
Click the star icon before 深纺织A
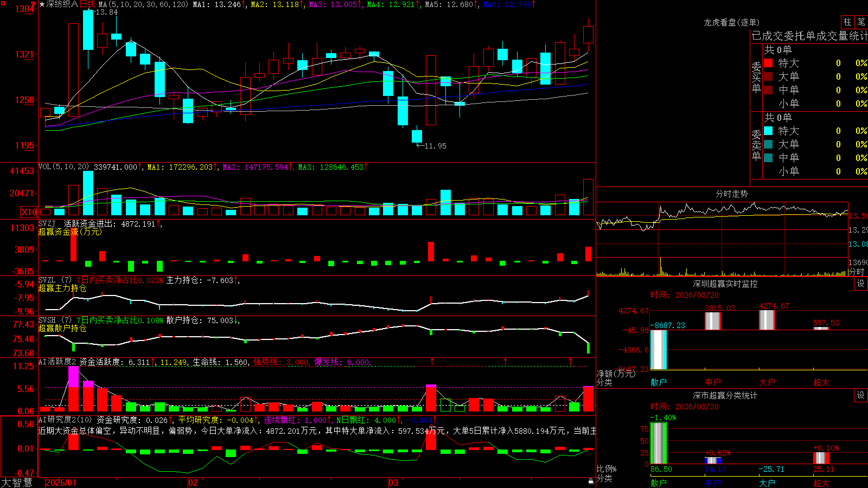click(42, 4)
